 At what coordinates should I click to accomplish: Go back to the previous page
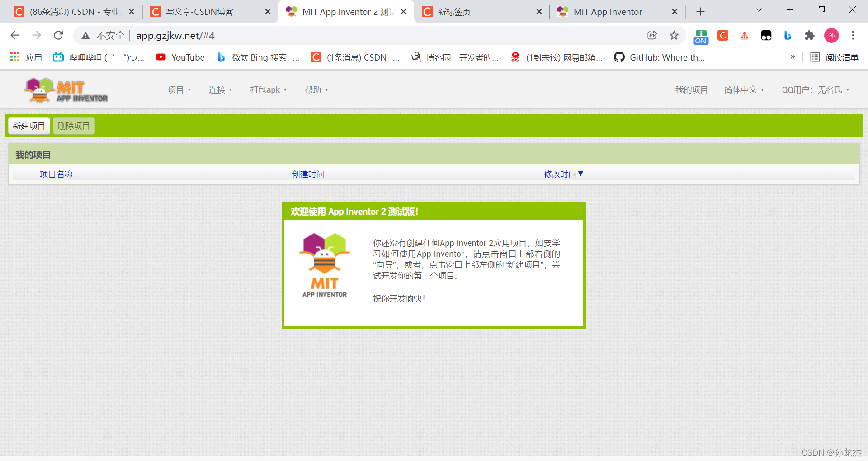click(x=15, y=35)
